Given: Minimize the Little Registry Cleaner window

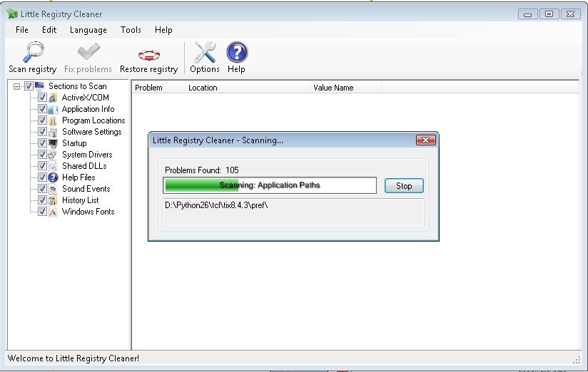Looking at the screenshot, I should [527, 14].
